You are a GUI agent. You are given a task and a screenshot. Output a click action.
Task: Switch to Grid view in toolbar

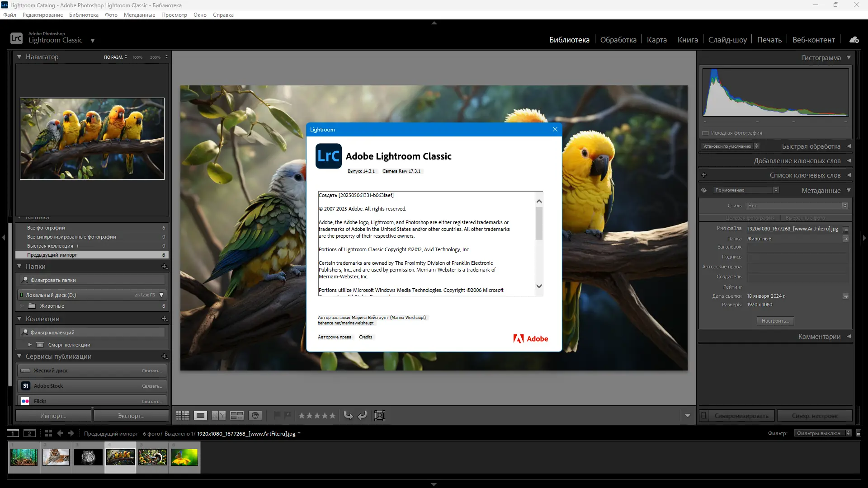coord(183,416)
